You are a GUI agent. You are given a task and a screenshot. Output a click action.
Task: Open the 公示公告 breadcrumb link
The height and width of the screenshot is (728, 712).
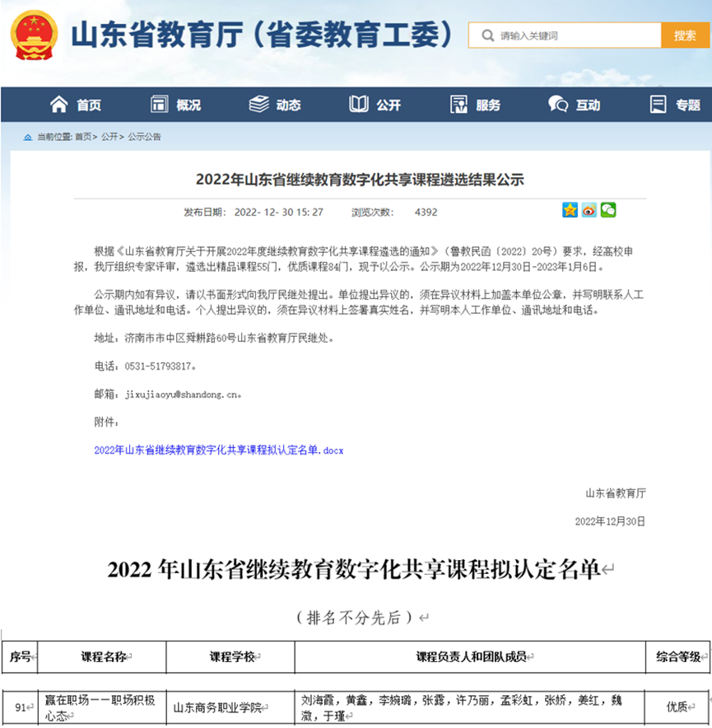145,137
